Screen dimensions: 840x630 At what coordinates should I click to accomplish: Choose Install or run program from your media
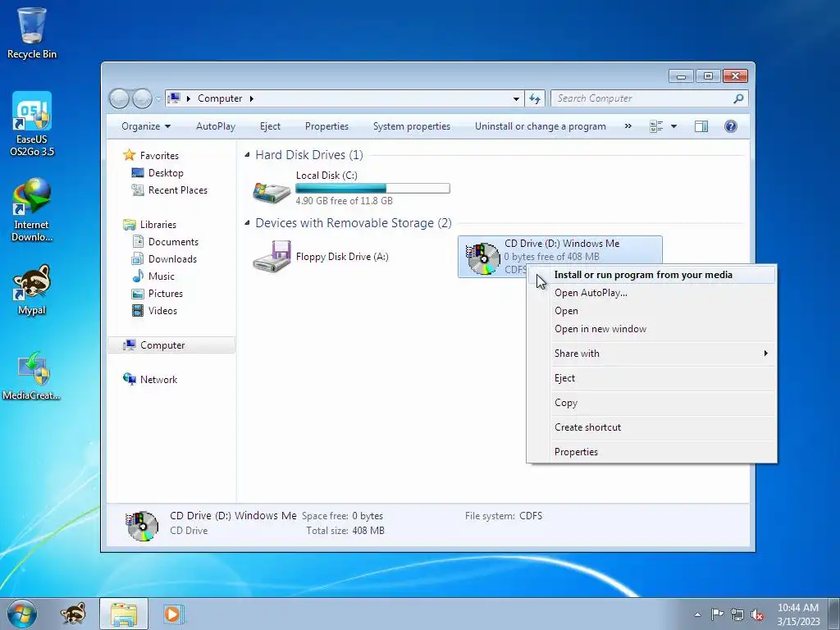[x=651, y=275]
